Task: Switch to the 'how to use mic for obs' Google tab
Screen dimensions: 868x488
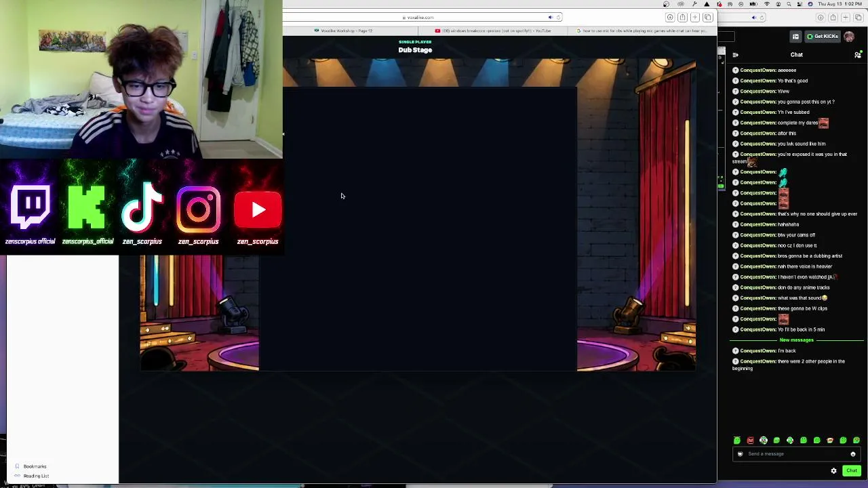Action: (641, 30)
